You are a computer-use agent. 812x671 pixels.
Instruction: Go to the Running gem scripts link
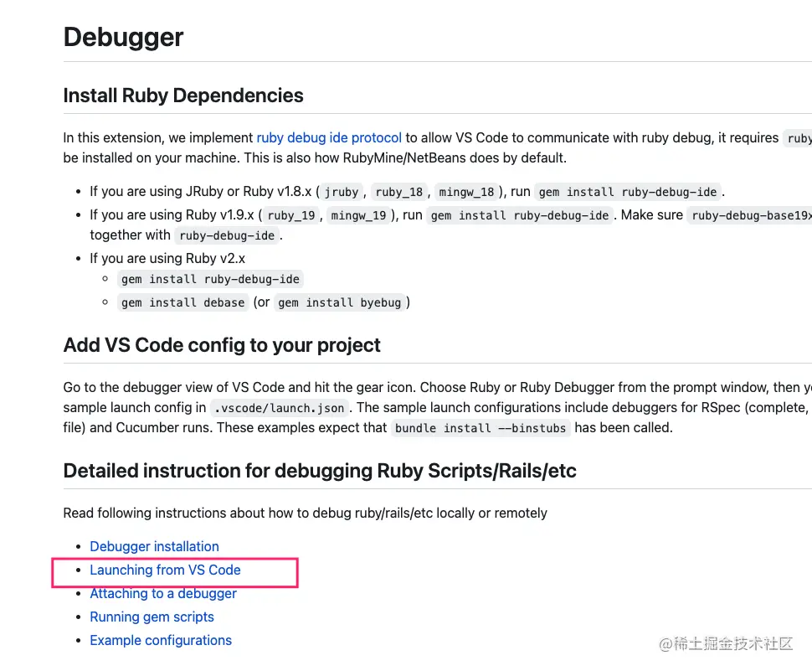coord(152,617)
